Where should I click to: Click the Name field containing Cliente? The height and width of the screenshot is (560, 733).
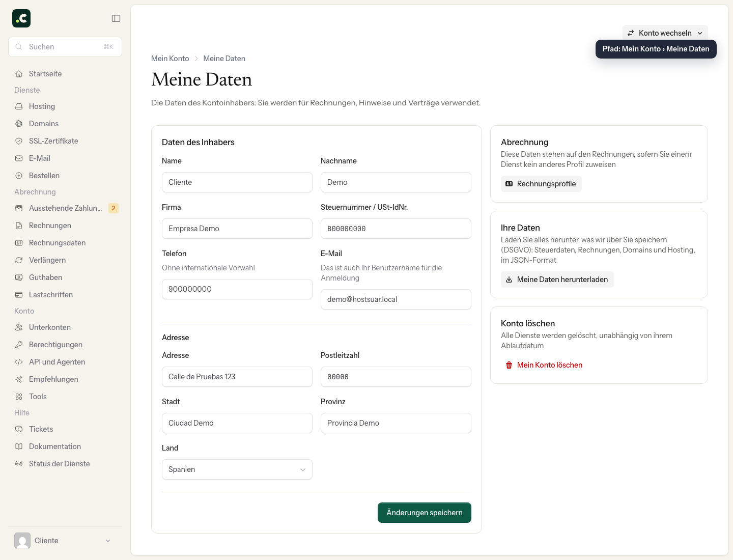click(x=237, y=182)
